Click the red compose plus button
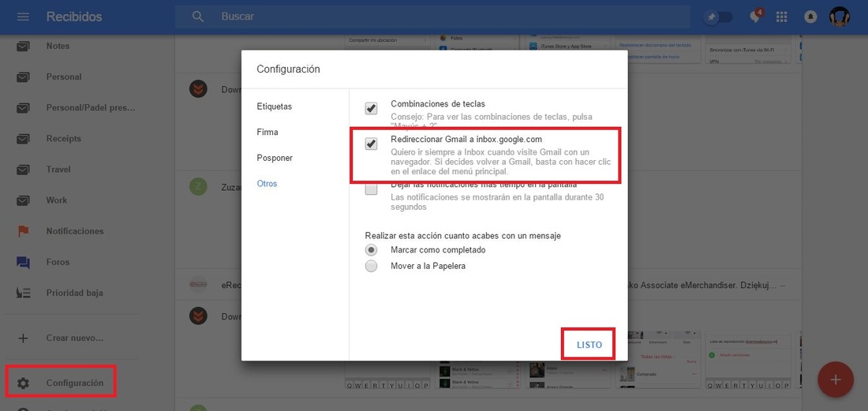Viewport: 868px width, 411px height. click(836, 379)
